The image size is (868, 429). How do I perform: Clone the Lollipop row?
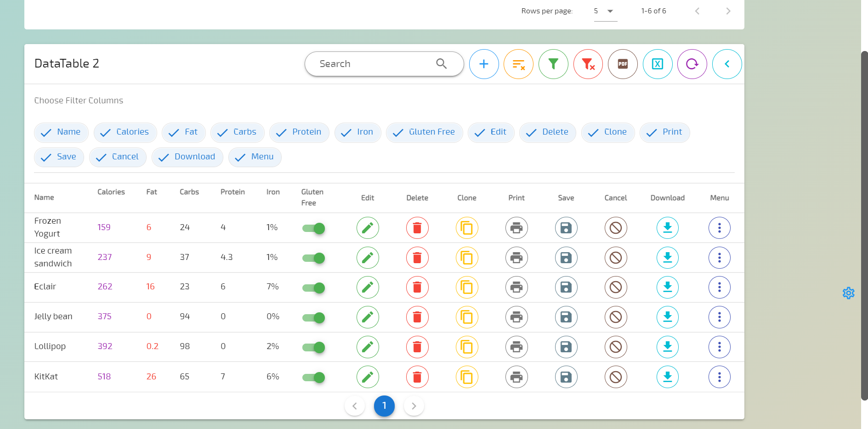[x=467, y=347]
